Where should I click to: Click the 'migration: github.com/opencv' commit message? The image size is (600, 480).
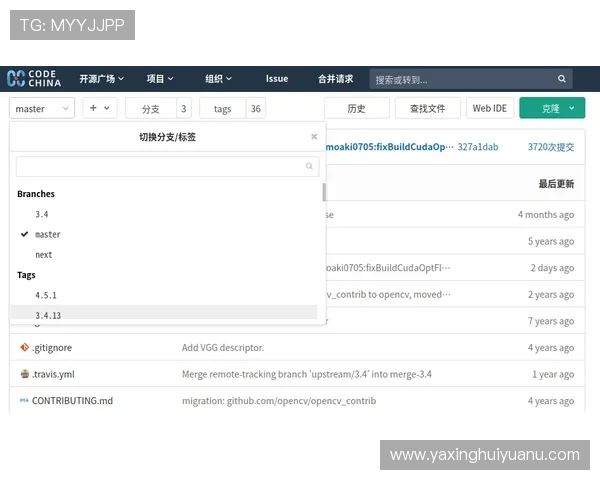tap(279, 401)
